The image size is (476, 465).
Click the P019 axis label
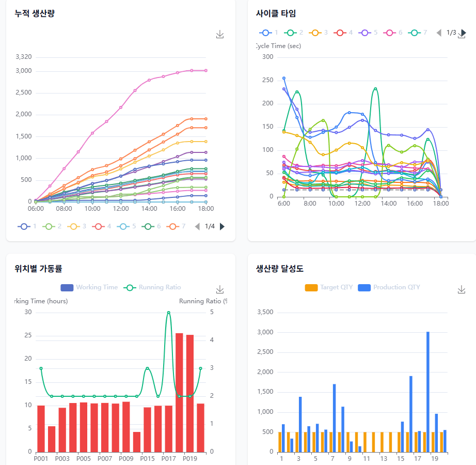(x=190, y=459)
